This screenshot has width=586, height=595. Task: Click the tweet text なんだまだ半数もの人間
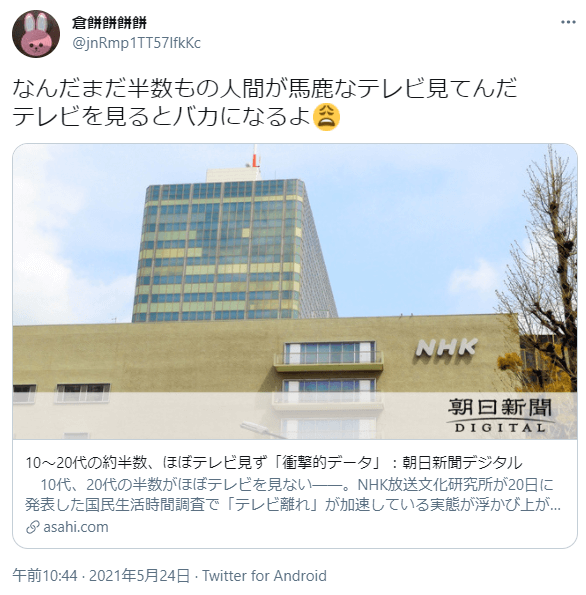(x=265, y=88)
